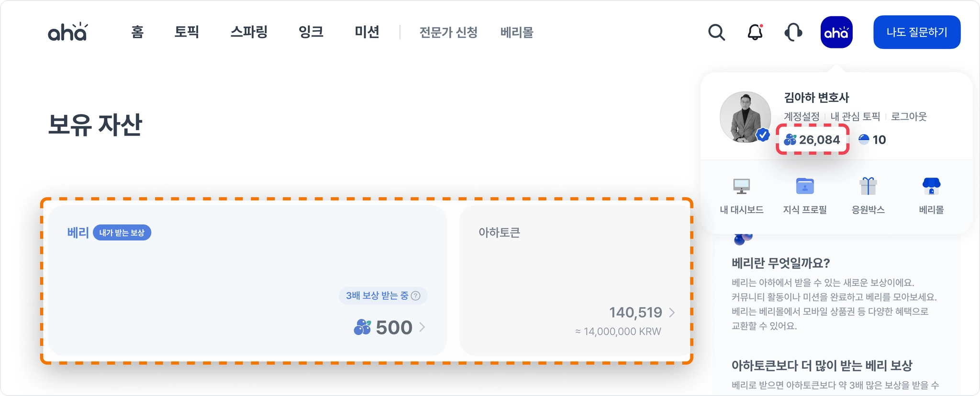
Task: Open 내 대시보드 monitor icon
Action: pos(741,186)
